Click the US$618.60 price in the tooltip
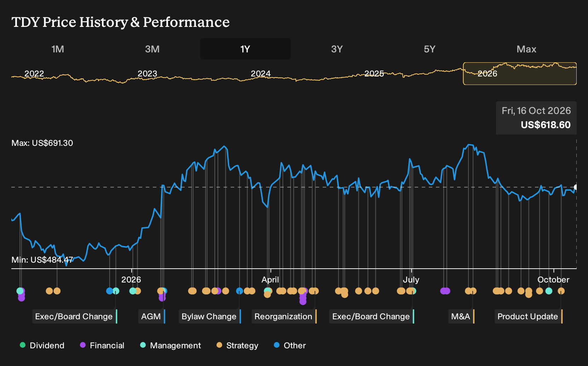Viewport: 588px width, 366px height. pos(546,125)
